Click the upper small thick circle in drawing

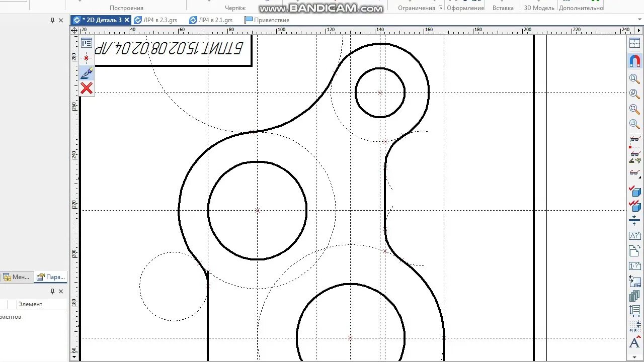(x=380, y=93)
